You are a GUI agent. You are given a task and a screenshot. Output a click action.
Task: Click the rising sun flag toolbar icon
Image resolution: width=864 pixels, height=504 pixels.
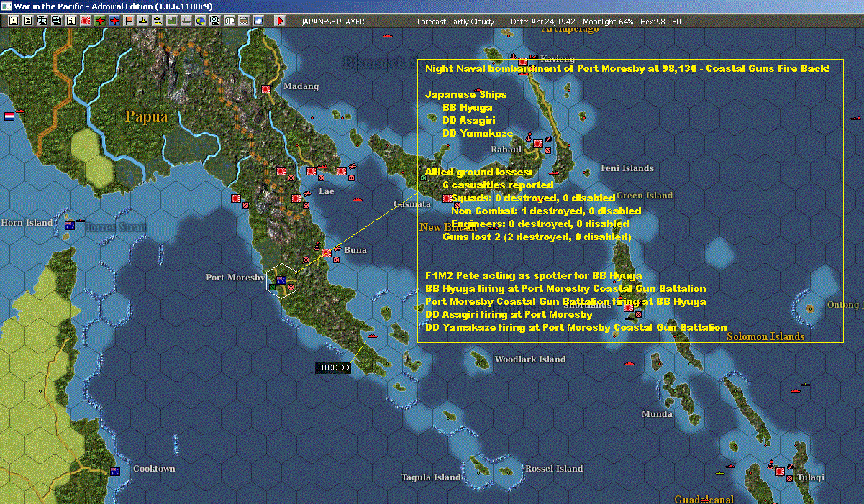86,22
